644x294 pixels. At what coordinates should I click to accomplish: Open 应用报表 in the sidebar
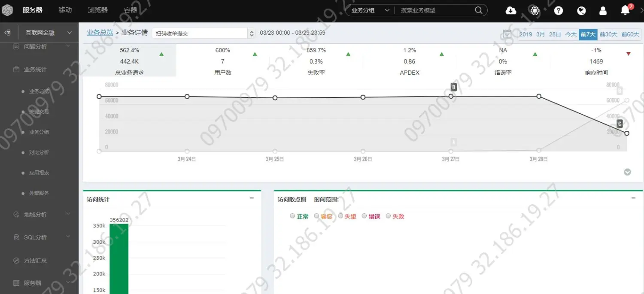coord(39,173)
